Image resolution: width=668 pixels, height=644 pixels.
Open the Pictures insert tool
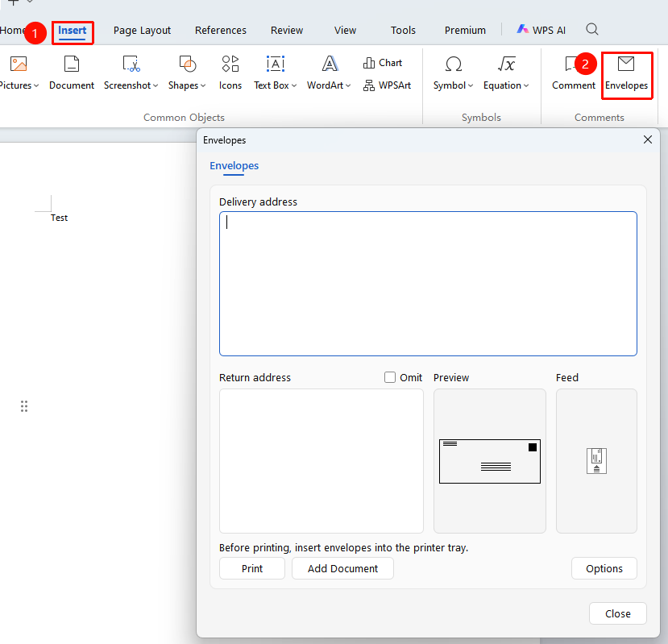(x=18, y=73)
